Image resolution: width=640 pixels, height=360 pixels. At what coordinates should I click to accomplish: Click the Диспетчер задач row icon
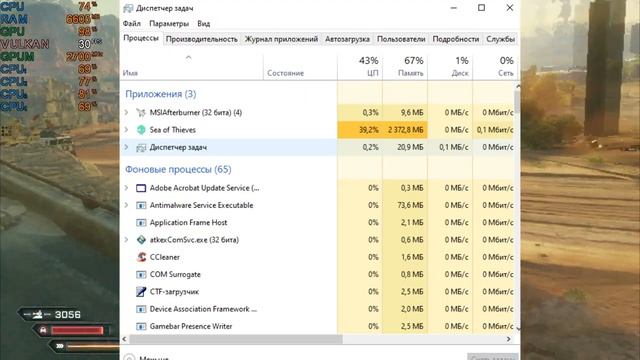(x=141, y=147)
